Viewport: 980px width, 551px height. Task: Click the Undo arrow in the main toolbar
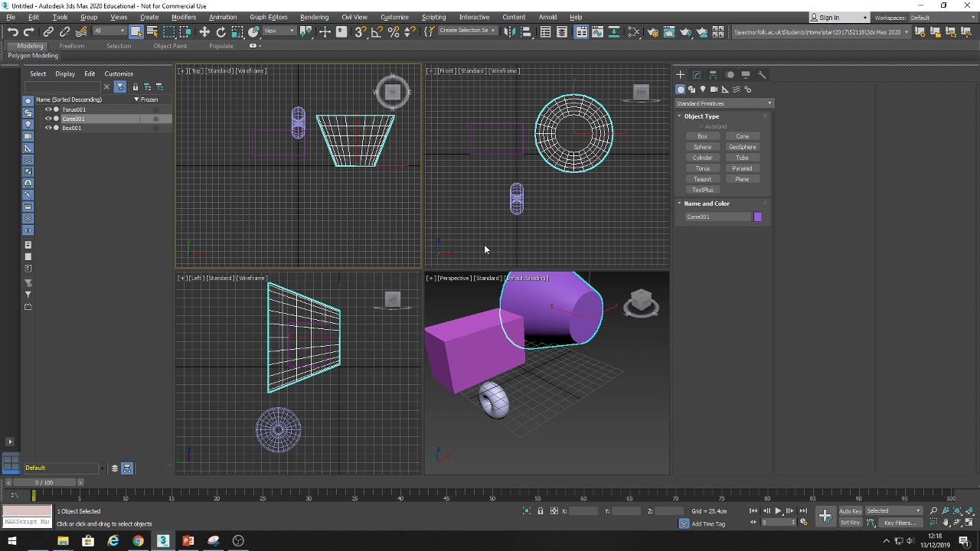pos(13,31)
